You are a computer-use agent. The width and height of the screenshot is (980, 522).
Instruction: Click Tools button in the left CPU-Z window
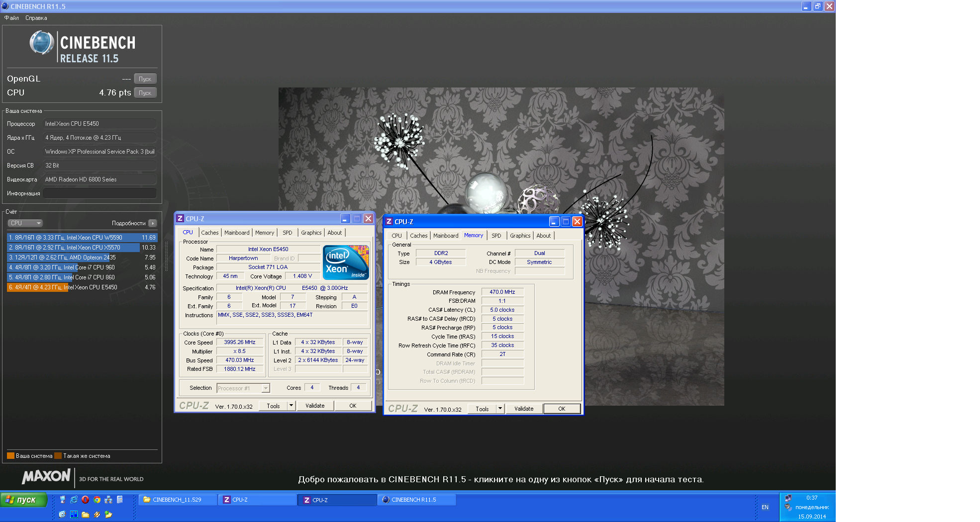(x=273, y=406)
